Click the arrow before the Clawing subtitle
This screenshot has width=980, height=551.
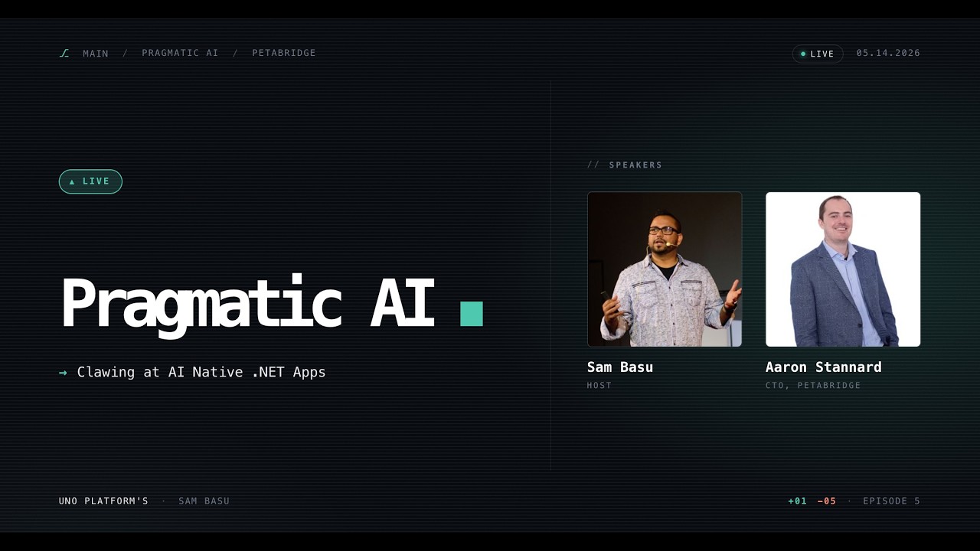tap(63, 373)
